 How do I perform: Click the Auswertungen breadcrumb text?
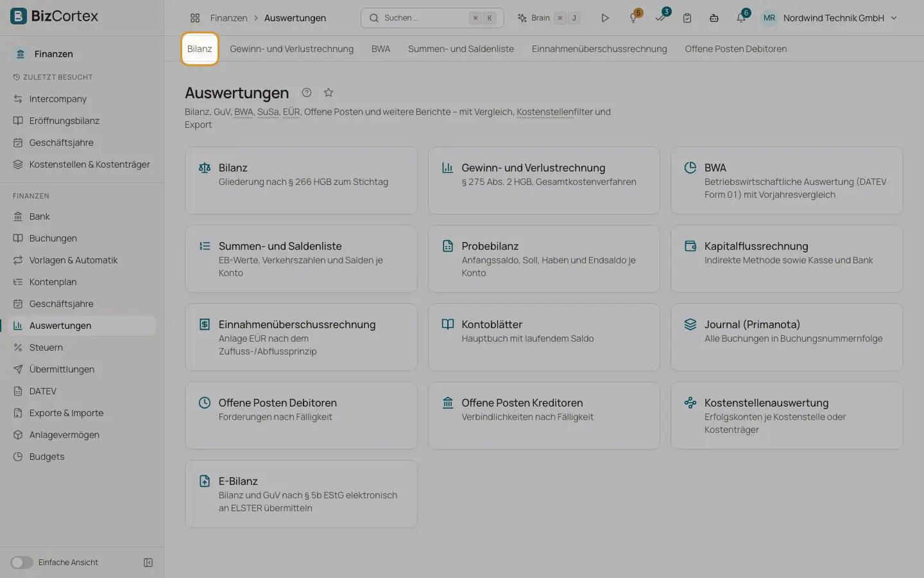point(295,18)
